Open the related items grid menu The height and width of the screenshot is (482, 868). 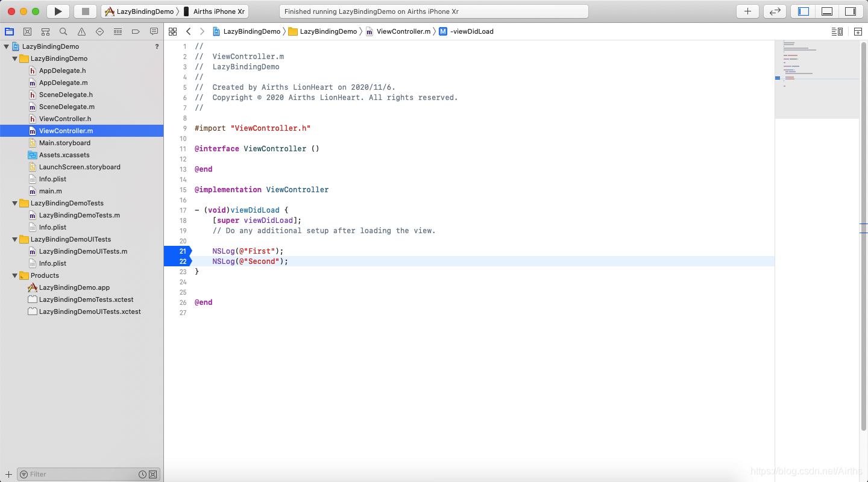coord(172,31)
